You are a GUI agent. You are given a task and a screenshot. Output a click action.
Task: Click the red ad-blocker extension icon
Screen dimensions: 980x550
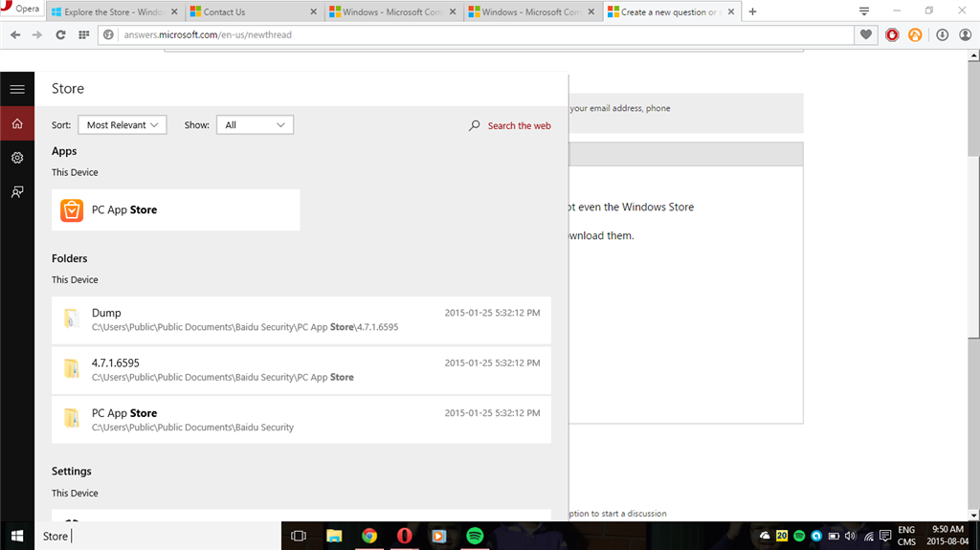point(892,35)
